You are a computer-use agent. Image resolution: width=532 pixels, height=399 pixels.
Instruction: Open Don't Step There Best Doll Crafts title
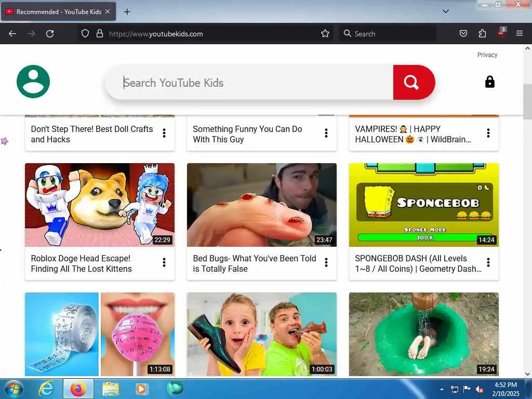(92, 135)
